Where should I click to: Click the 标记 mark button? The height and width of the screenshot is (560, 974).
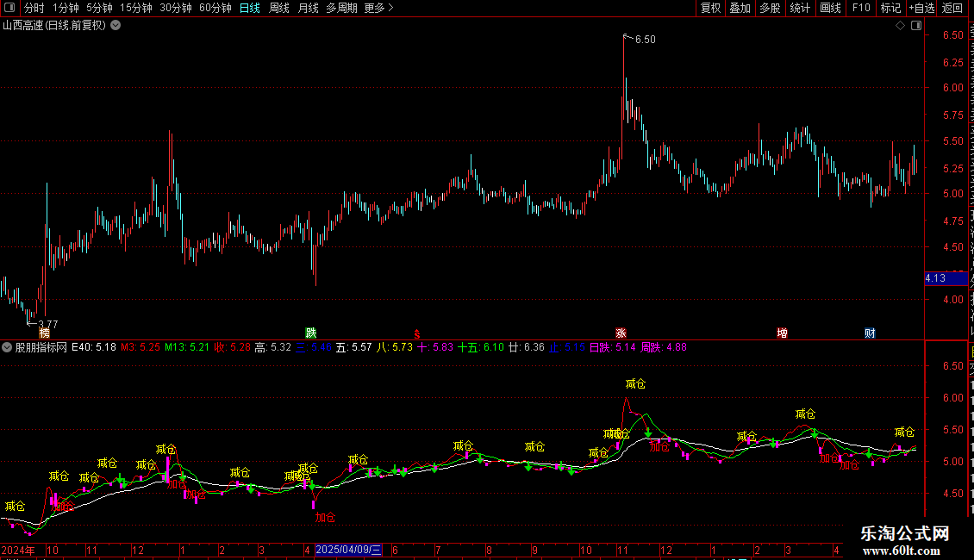coord(890,8)
